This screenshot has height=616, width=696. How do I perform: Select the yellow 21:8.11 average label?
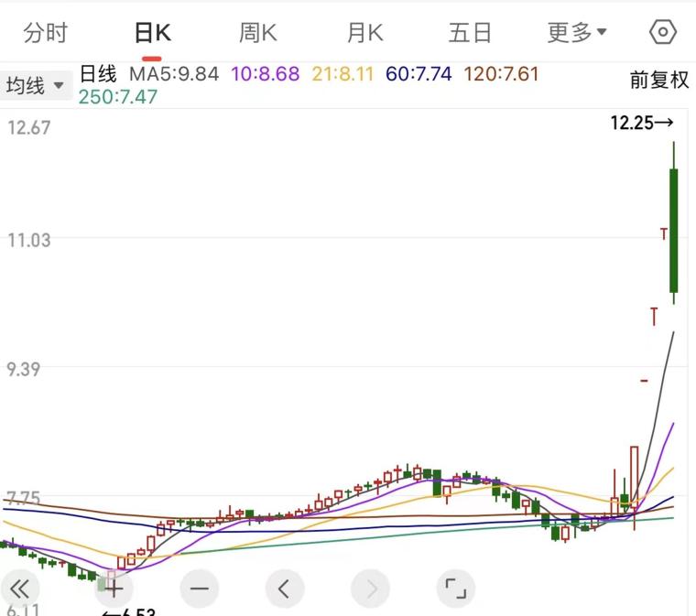[x=343, y=74]
